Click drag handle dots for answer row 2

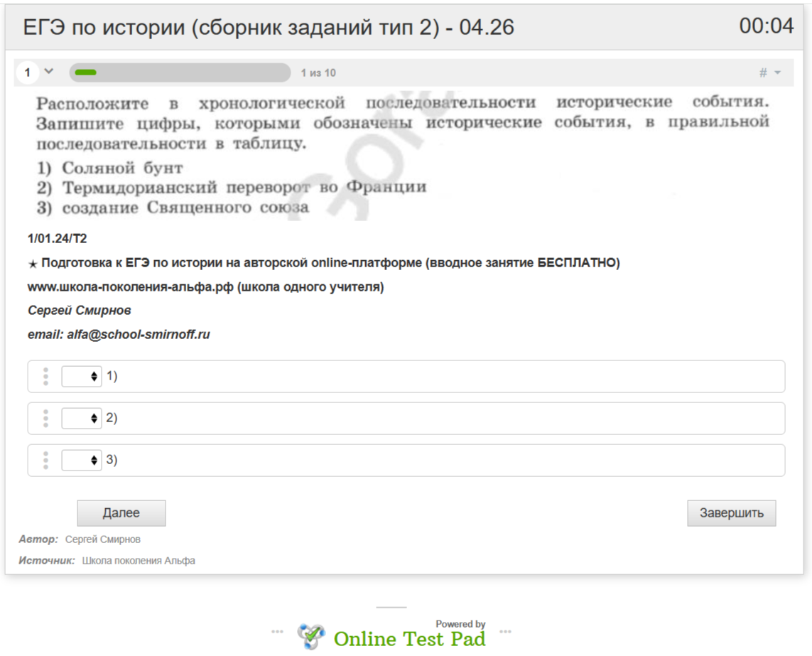(x=45, y=419)
